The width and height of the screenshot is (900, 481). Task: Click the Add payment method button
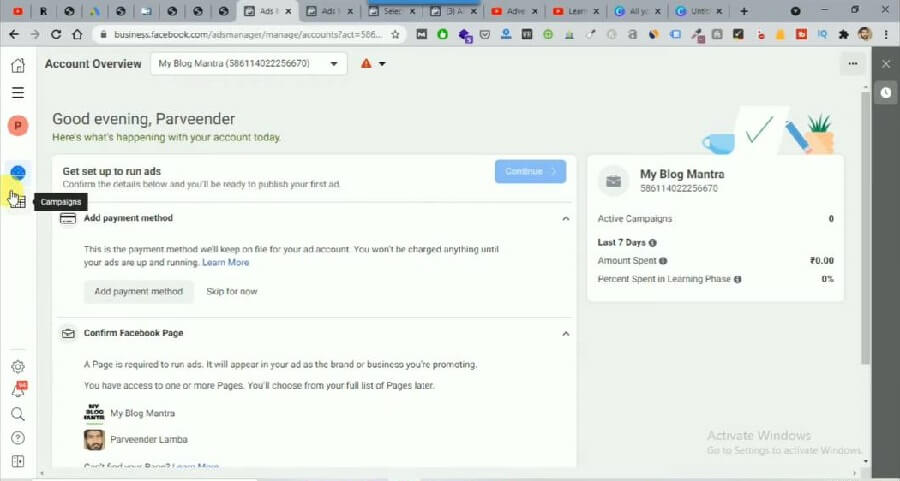(x=138, y=291)
